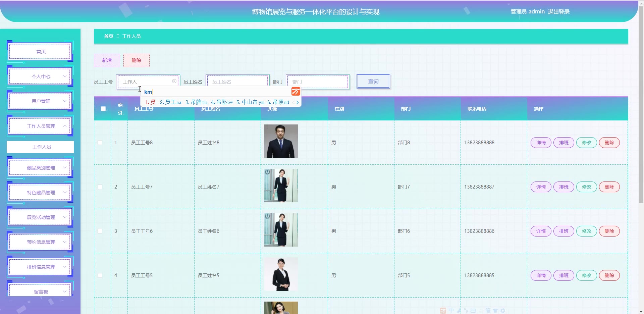Delete the 员工姓名5 row
The image size is (644, 314).
[x=609, y=275]
